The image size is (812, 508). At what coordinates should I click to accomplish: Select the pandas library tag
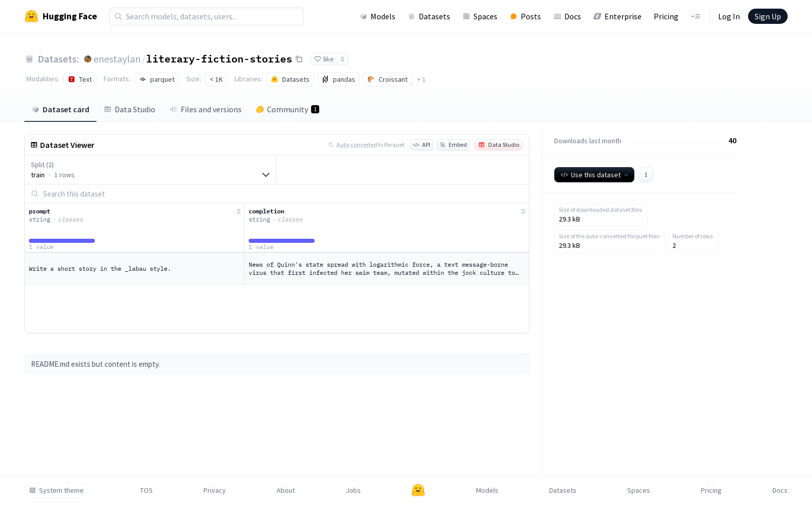[x=339, y=79]
